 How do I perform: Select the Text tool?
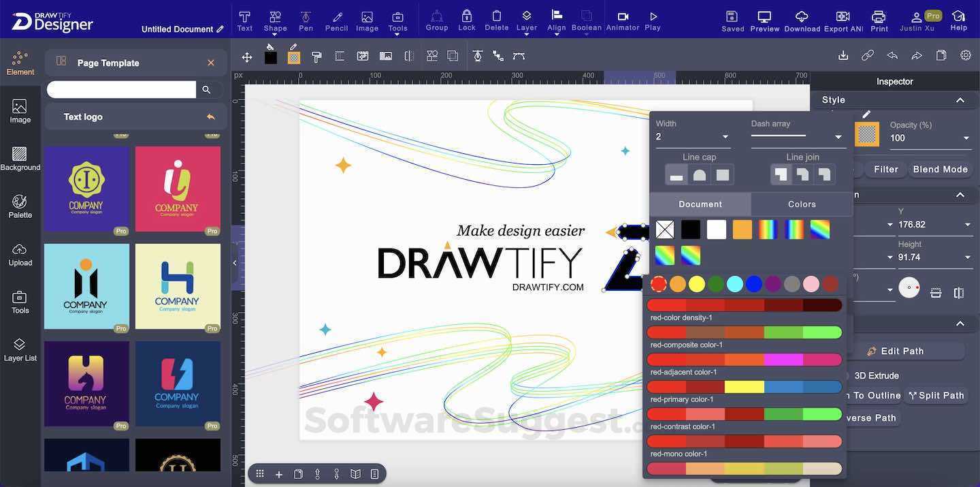243,19
